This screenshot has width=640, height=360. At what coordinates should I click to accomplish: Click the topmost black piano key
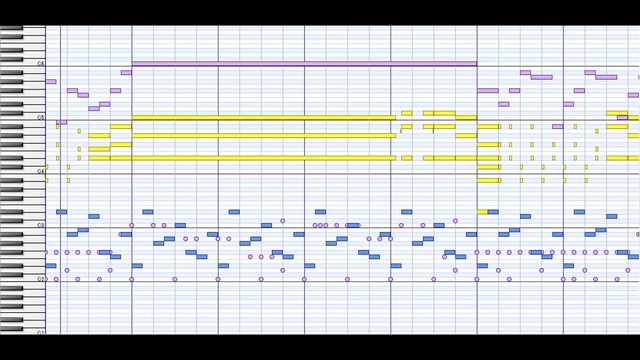(11, 28)
